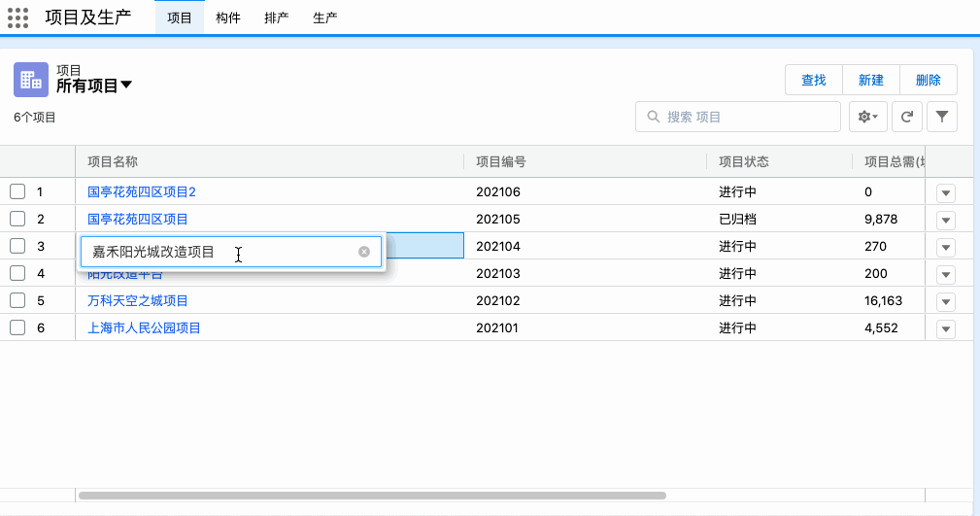Click 进行中 status in row 202106

tap(737, 192)
